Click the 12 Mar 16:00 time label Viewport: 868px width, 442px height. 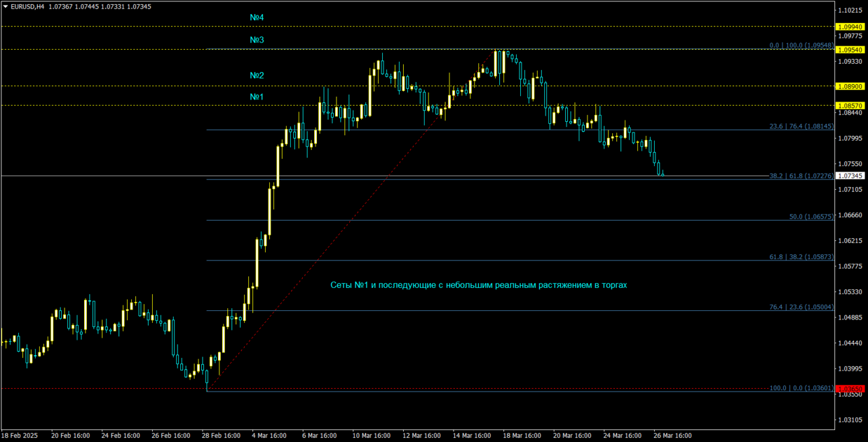click(422, 436)
